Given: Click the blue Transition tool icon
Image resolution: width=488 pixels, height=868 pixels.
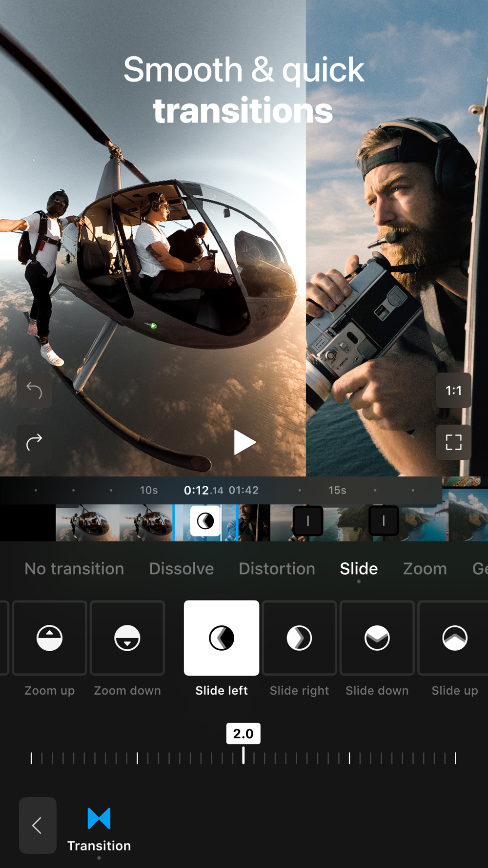Looking at the screenshot, I should click(x=99, y=819).
